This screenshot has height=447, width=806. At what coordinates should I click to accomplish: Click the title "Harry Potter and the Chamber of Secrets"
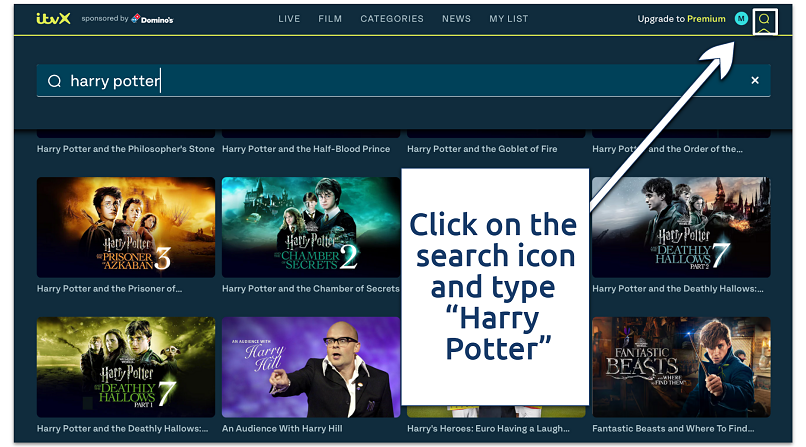[x=310, y=289]
